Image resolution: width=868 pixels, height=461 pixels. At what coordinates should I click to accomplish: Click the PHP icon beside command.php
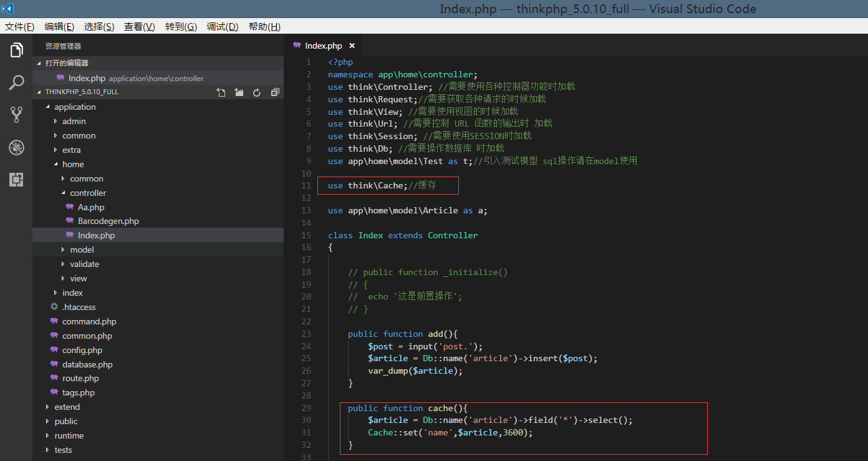click(x=54, y=321)
